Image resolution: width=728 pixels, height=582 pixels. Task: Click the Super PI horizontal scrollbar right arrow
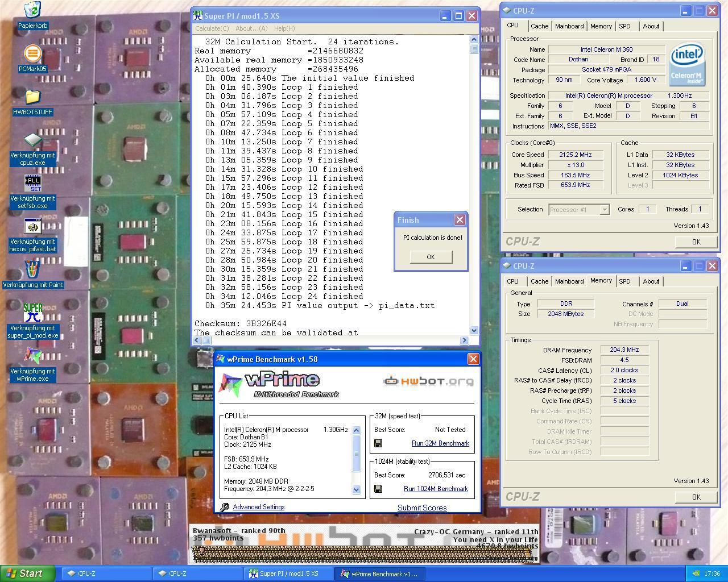[x=464, y=340]
